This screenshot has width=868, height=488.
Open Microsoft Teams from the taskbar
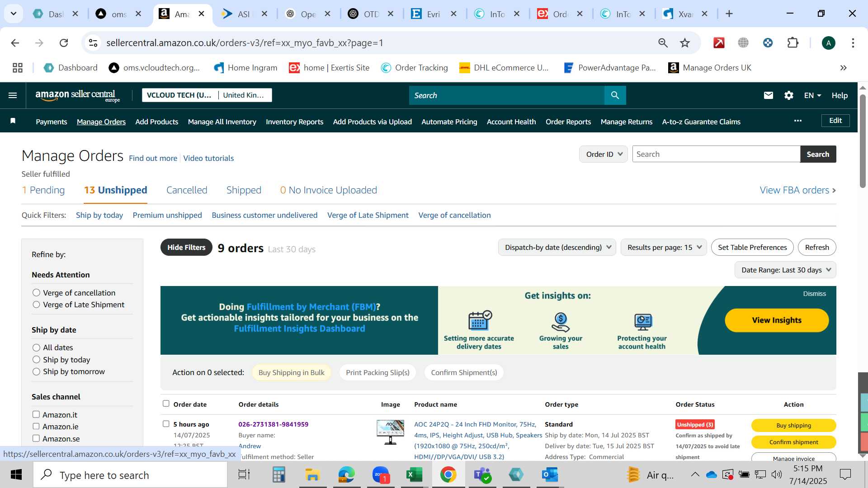482,475
